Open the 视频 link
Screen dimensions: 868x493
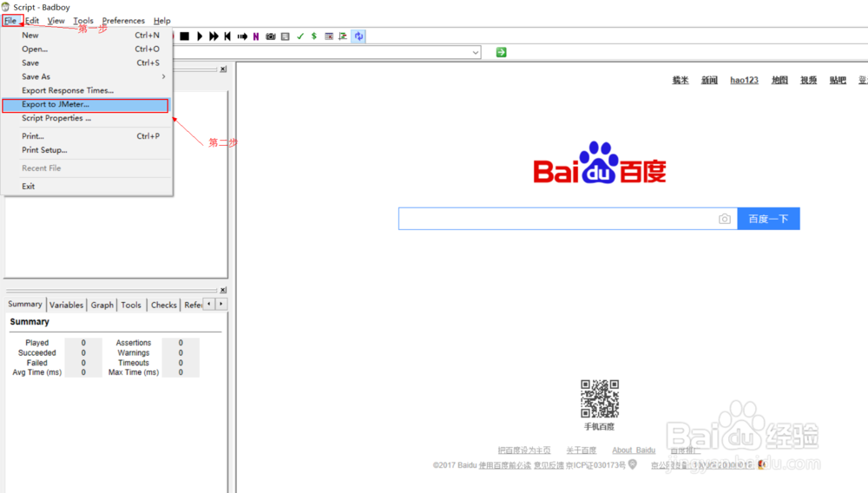[808, 80]
